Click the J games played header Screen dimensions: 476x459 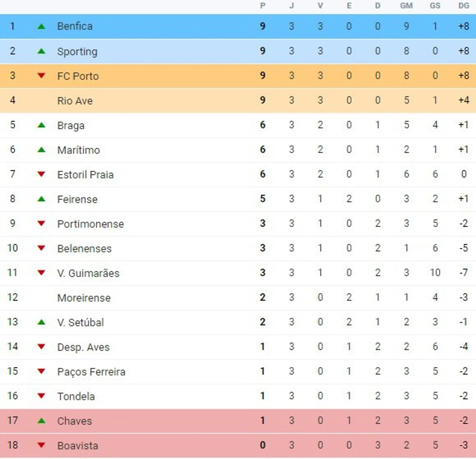click(x=291, y=6)
